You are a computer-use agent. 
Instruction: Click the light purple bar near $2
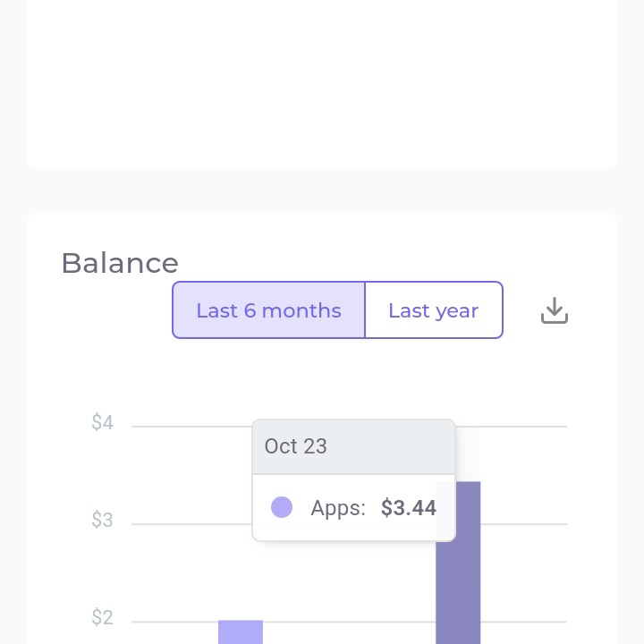tap(241, 631)
